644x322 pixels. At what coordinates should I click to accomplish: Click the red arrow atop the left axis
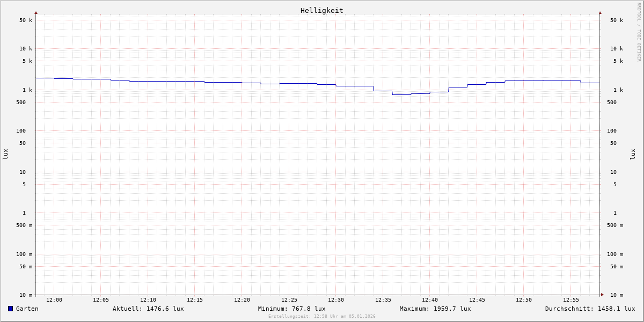[x=36, y=12]
